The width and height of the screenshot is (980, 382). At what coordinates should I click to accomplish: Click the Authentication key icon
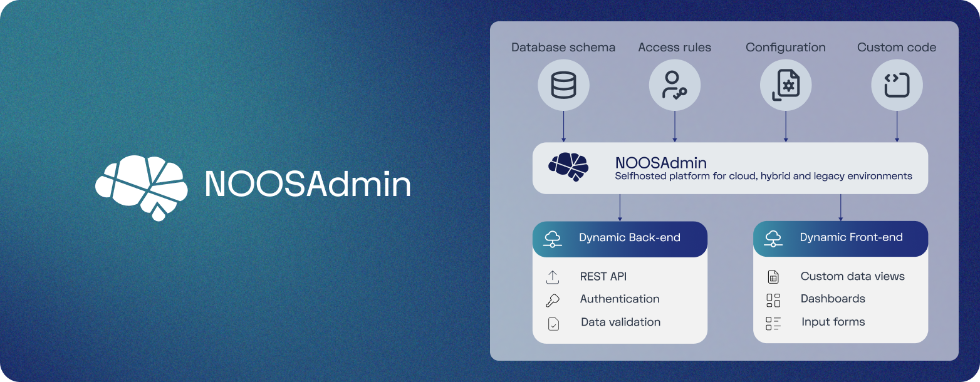pyautogui.click(x=553, y=300)
